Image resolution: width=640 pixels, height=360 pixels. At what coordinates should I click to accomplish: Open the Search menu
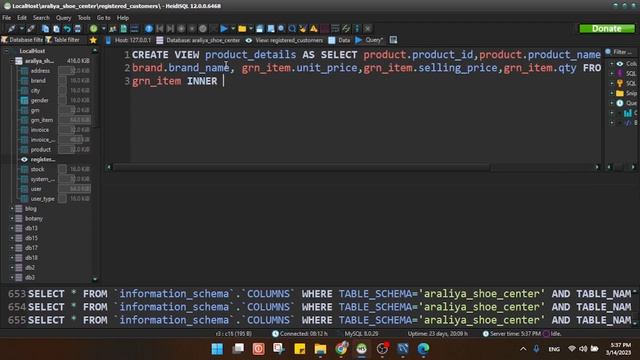pyautogui.click(x=41, y=18)
